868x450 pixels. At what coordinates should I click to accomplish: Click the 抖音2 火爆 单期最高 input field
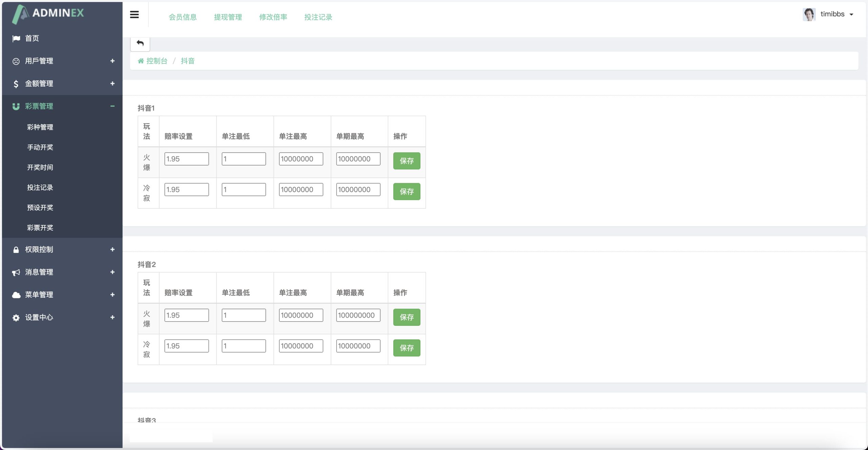click(358, 315)
